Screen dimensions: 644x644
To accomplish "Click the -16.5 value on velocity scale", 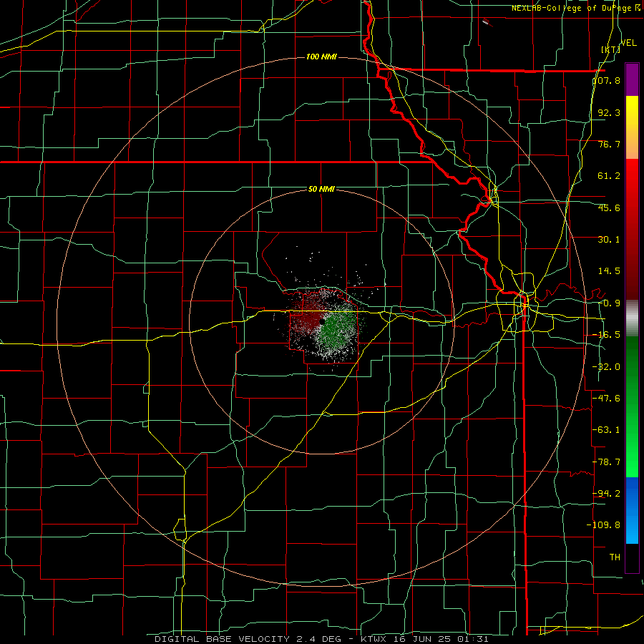I will [607, 335].
